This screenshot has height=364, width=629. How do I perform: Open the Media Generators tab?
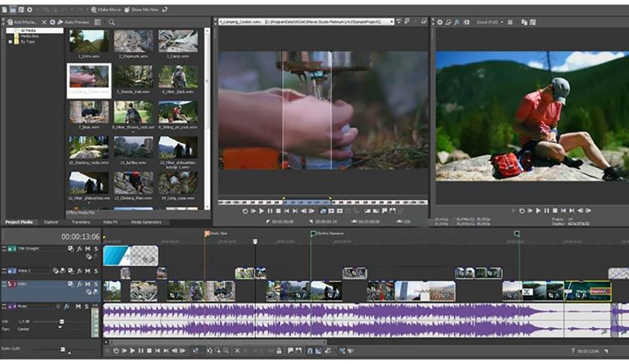pos(146,222)
